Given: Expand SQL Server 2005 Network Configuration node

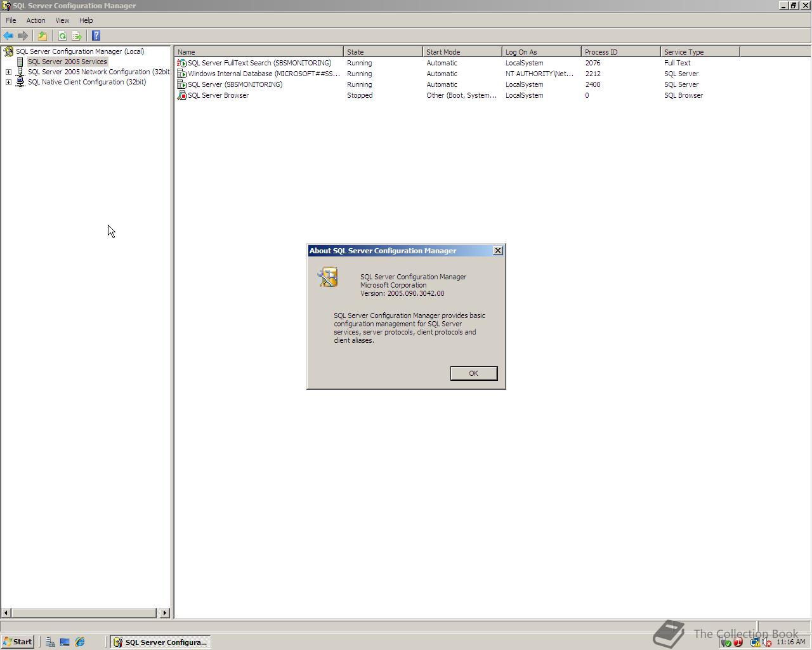Looking at the screenshot, I should click(8, 72).
